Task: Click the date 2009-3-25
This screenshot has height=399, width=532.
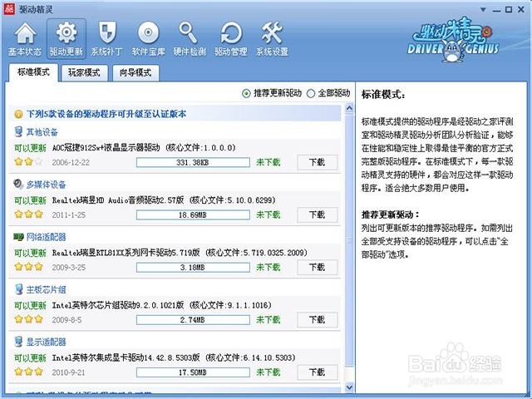Action: tap(68, 268)
